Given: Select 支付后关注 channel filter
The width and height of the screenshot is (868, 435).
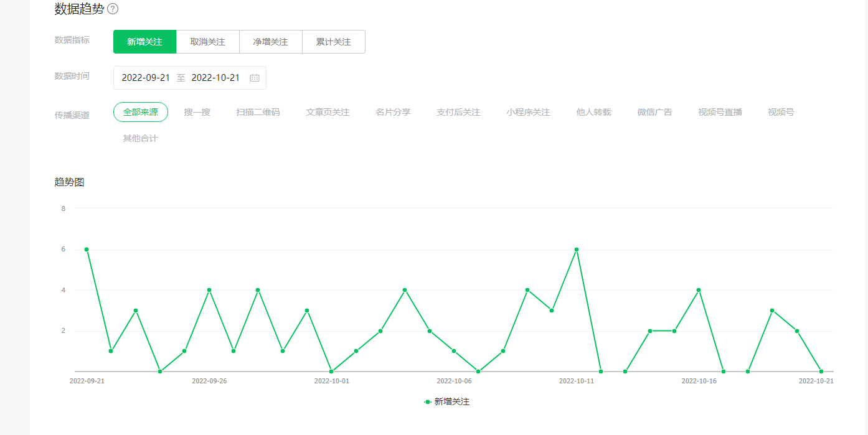Looking at the screenshot, I should 458,112.
